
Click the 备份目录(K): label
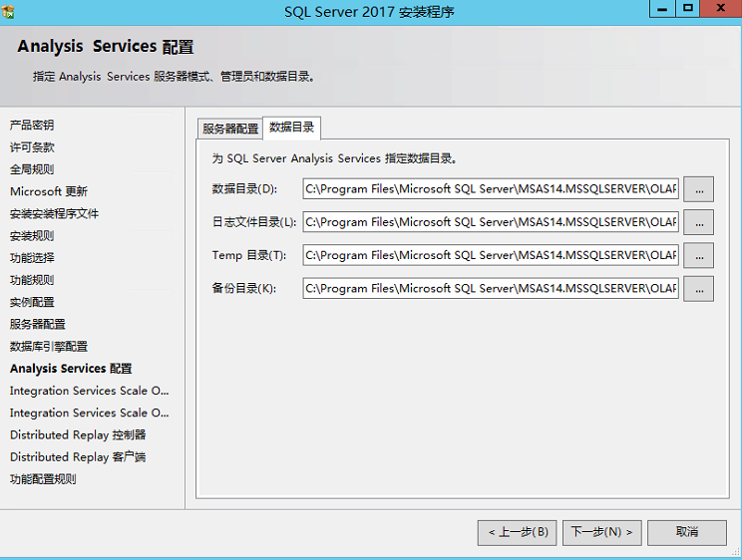pyautogui.click(x=244, y=289)
